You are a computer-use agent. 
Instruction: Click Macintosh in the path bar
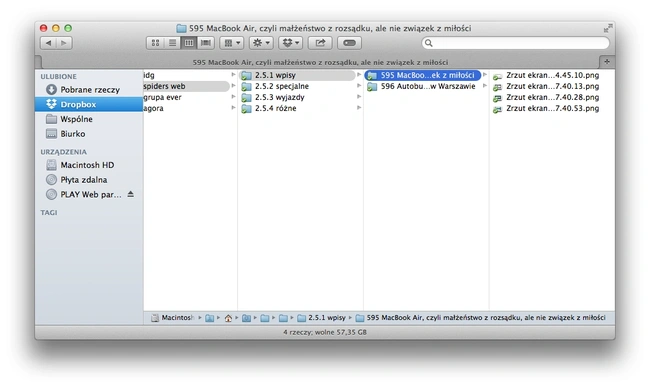172,318
